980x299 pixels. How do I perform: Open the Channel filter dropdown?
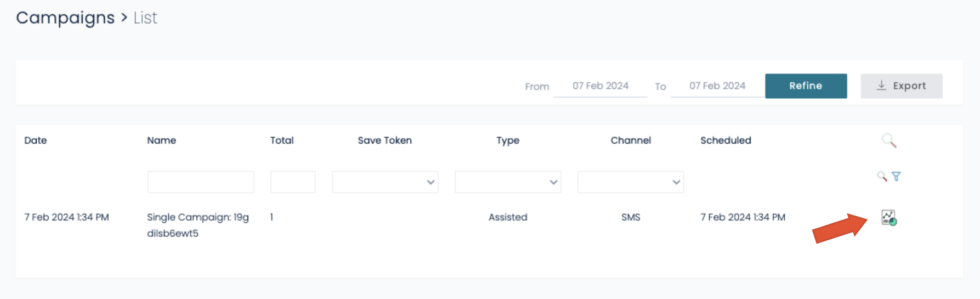point(631,182)
